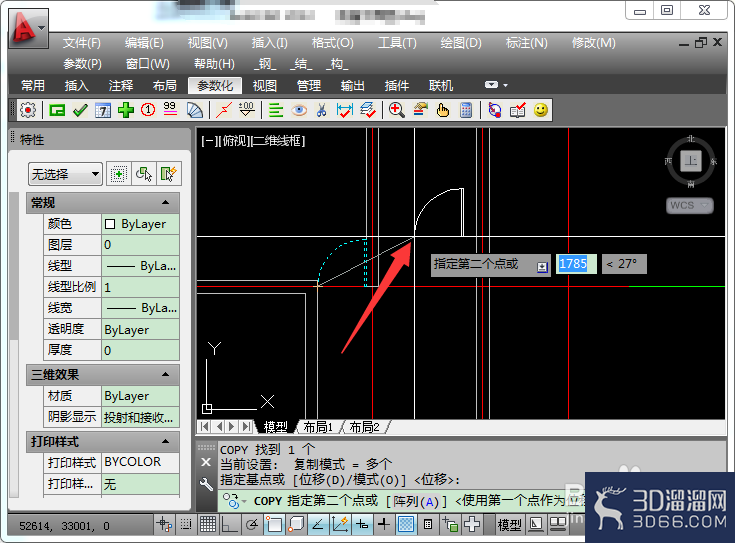The height and width of the screenshot is (543, 735).
Task: Click the calendar 7 toolbar icon
Action: tap(103, 111)
